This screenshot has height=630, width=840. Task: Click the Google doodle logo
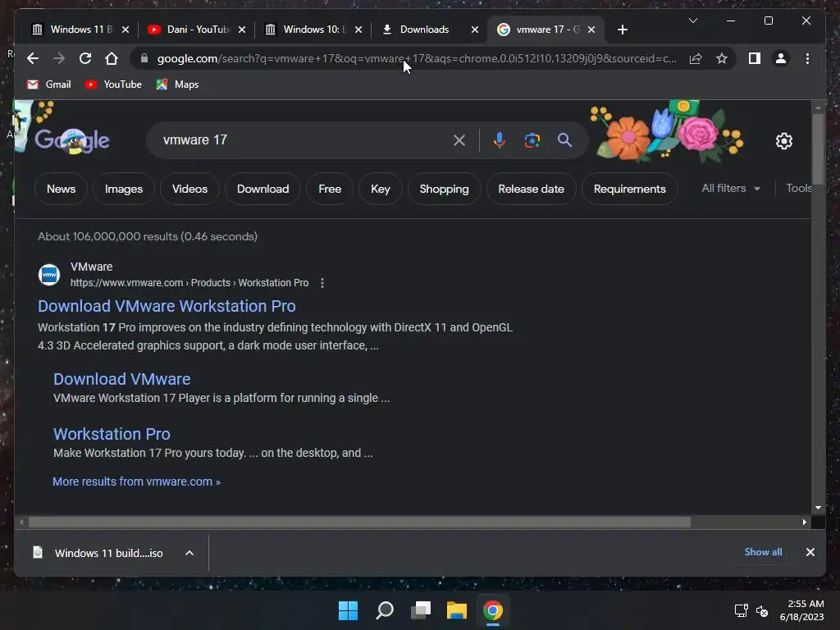tap(72, 141)
